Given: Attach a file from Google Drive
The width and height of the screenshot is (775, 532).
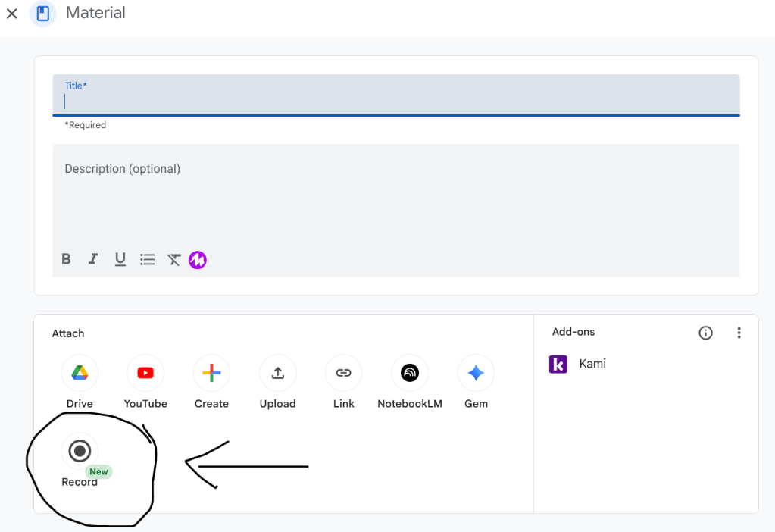Looking at the screenshot, I should click(80, 373).
